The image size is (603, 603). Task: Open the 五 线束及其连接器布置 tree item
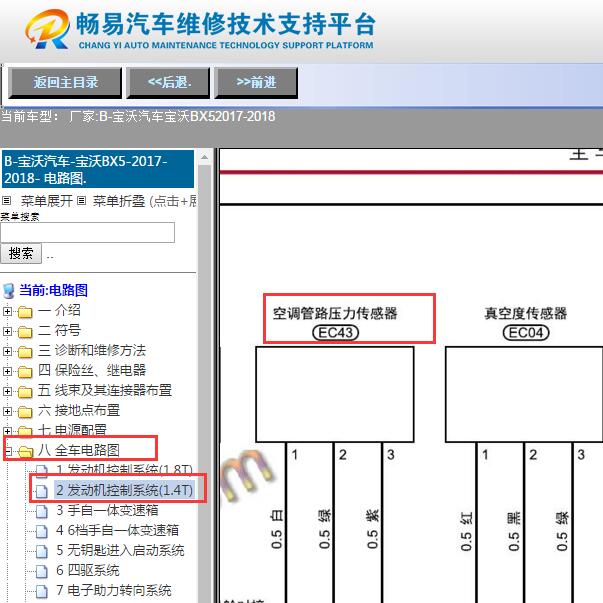pyautogui.click(x=105, y=390)
